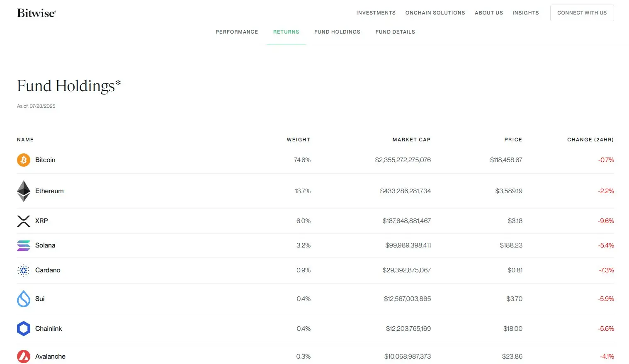Click Ethereum market cap $433,286,281,734
This screenshot has height=364, width=629.
406,191
